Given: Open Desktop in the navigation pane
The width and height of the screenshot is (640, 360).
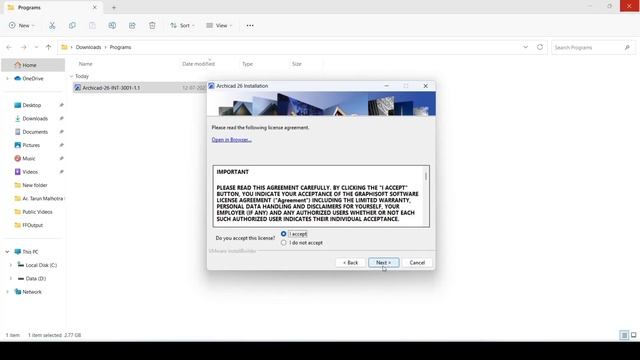Looking at the screenshot, I should [33, 105].
